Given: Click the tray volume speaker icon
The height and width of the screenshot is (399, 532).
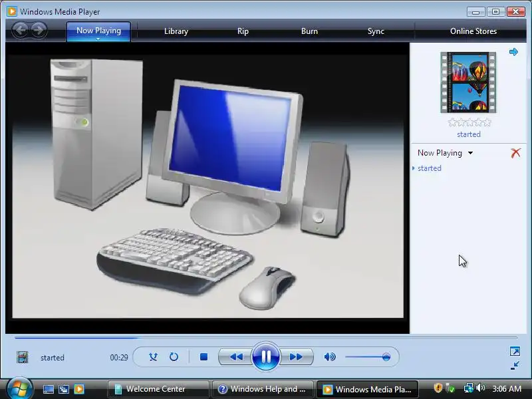Looking at the screenshot, I should click(480, 388).
